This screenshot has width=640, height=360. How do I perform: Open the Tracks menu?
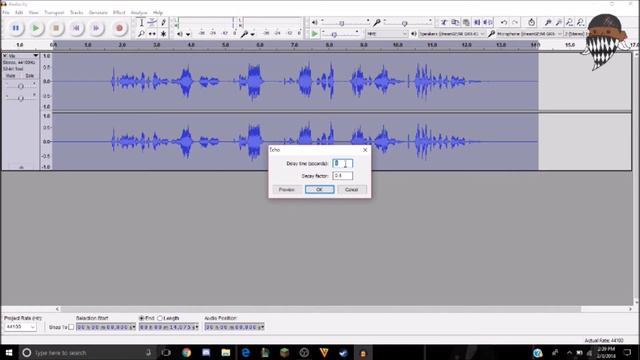point(76,13)
